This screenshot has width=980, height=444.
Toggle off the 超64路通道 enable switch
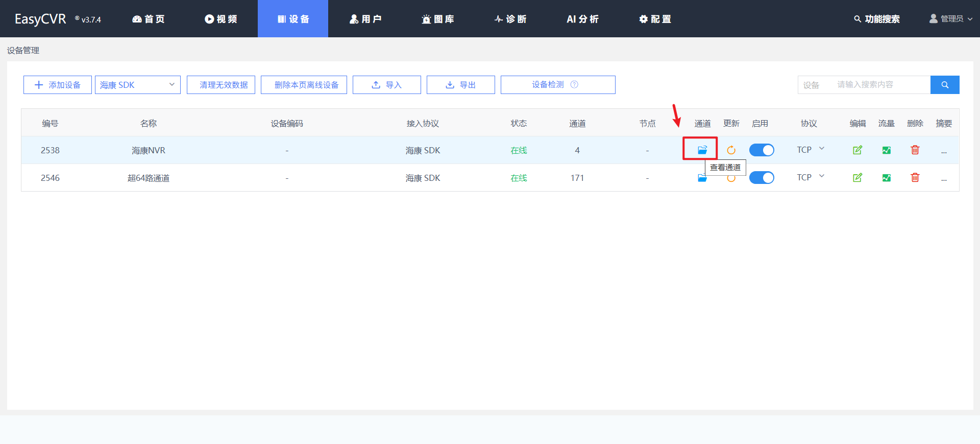click(761, 177)
